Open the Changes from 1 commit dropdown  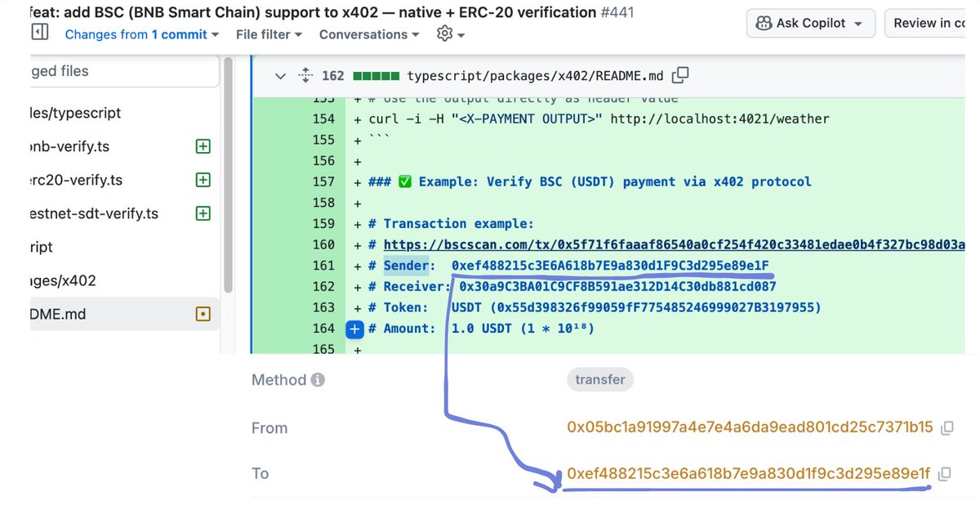142,34
